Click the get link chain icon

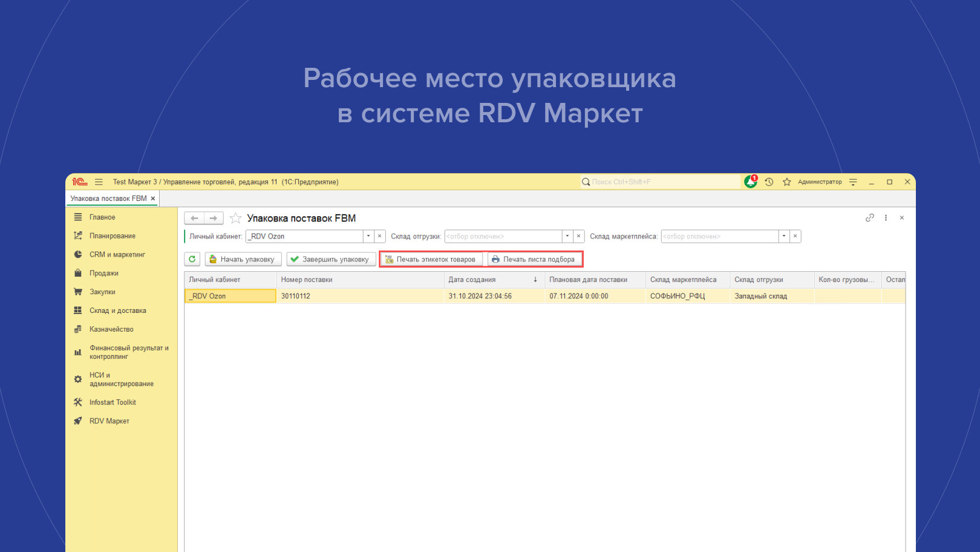click(x=869, y=218)
